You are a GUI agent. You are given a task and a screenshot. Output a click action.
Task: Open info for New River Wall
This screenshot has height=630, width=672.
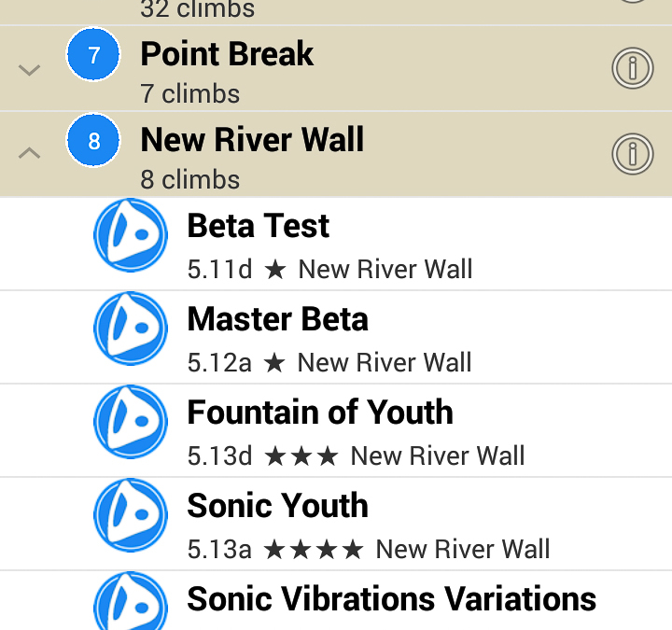pyautogui.click(x=632, y=153)
